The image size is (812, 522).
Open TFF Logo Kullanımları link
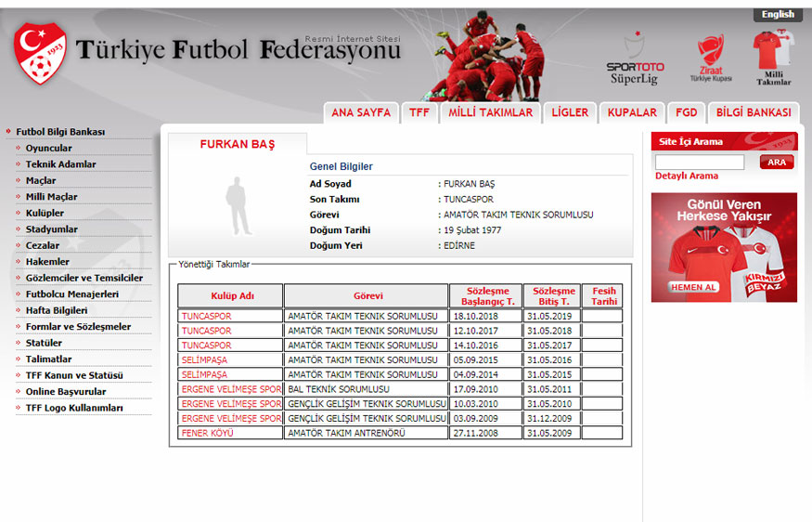coord(74,408)
